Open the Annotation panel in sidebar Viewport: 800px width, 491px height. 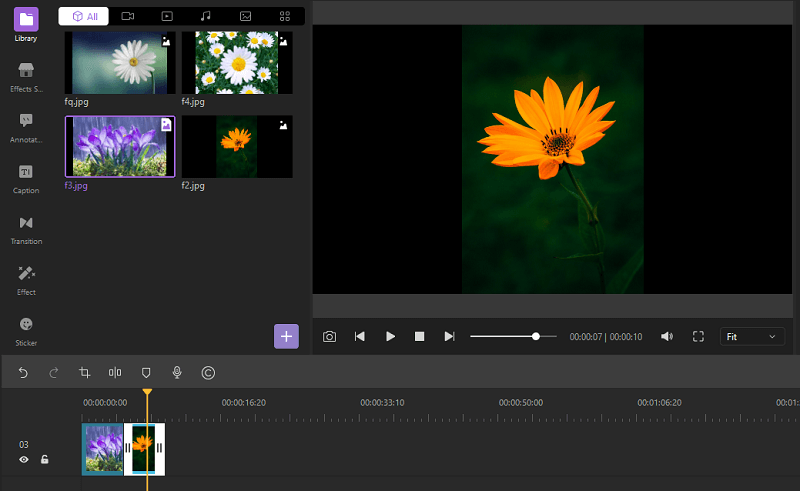(26, 127)
